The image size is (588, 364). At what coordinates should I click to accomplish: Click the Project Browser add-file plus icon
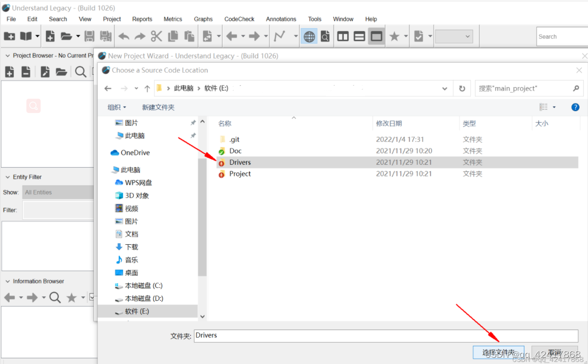(10, 72)
